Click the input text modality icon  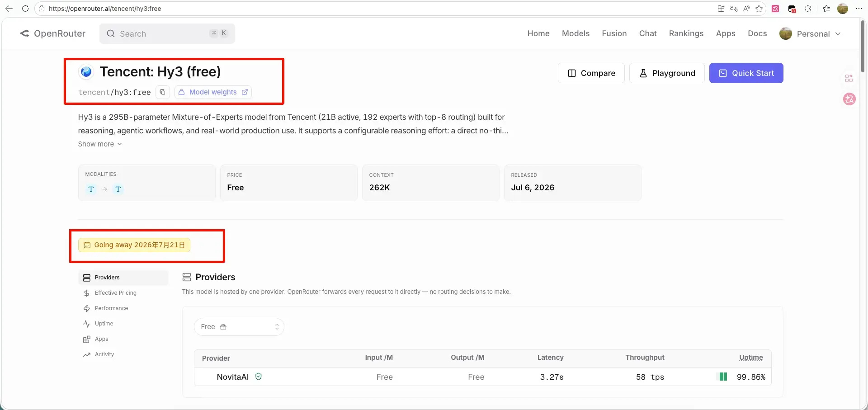coord(91,189)
